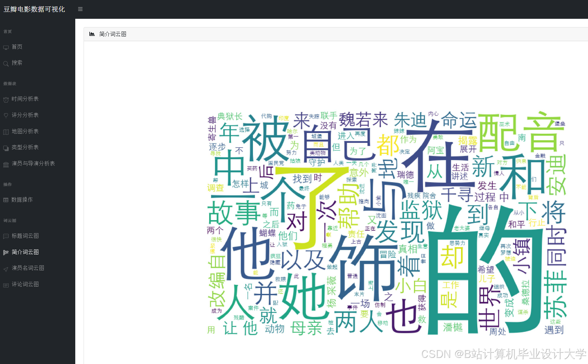Toggle the sidebar hamburger menu icon
This screenshot has height=364, width=588.
pyautogui.click(x=80, y=9)
